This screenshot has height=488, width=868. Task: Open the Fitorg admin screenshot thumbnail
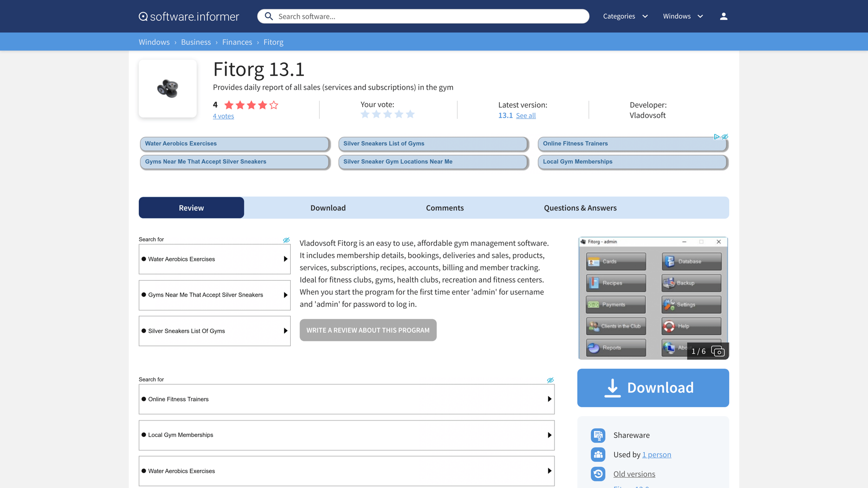tap(653, 298)
